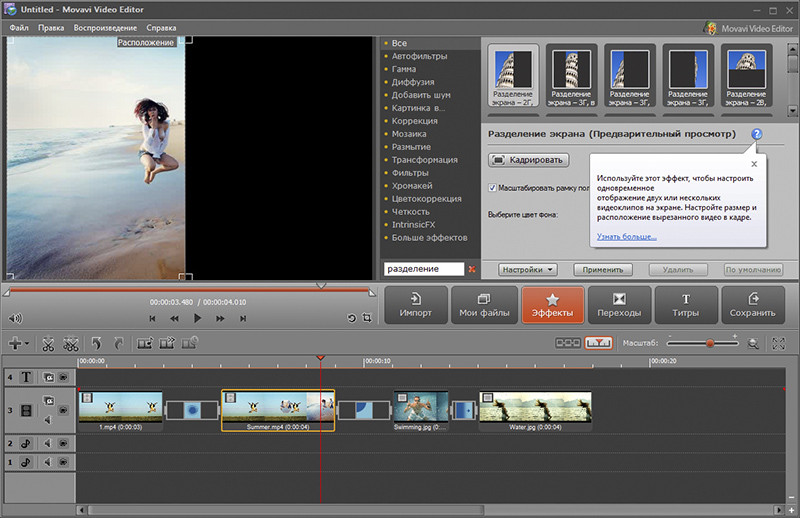Switch to storyboard mode icon

pyautogui.click(x=568, y=343)
